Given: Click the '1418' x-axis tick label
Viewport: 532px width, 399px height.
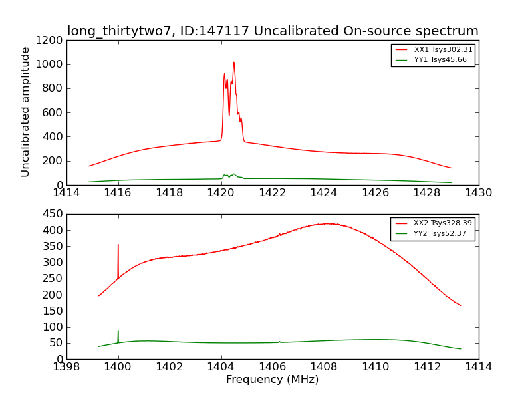Looking at the screenshot, I should coord(170,193).
